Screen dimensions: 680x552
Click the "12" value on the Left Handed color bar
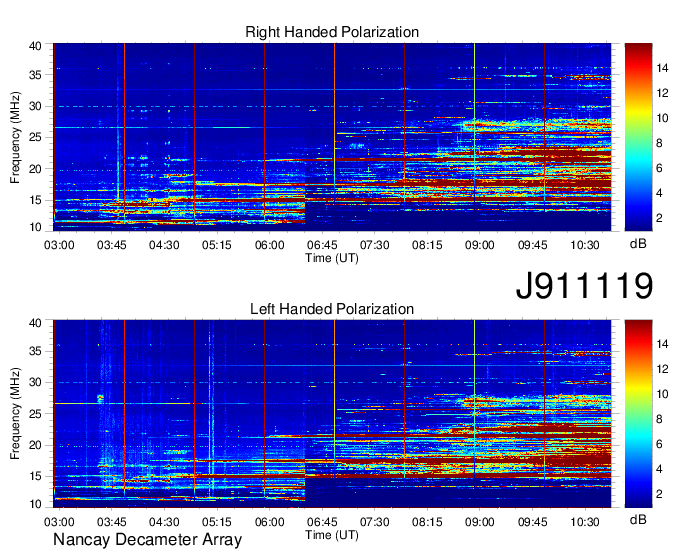coord(662,369)
